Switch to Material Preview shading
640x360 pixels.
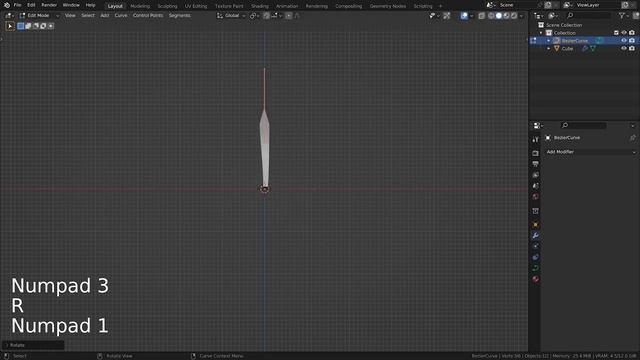click(507, 16)
